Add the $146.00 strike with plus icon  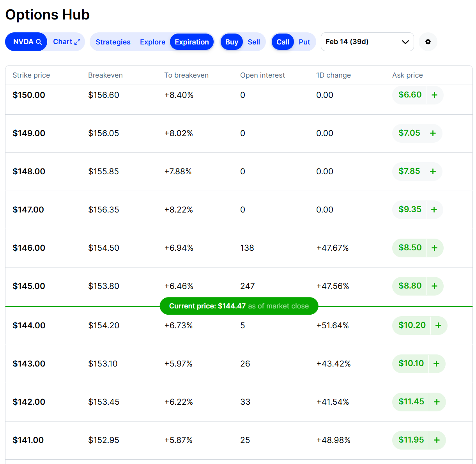click(x=434, y=248)
